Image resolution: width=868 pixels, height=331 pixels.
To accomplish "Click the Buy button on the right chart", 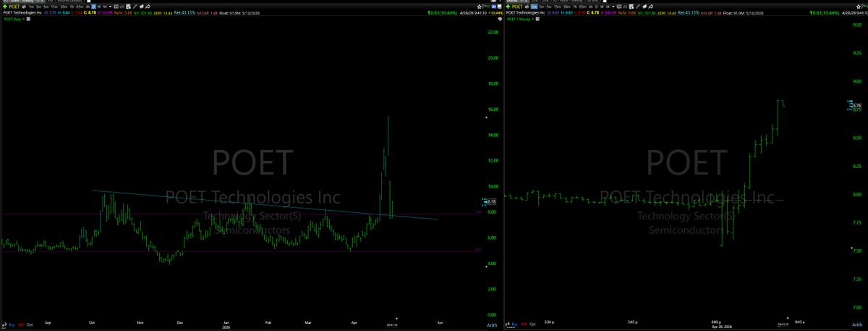I will [x=515, y=324].
